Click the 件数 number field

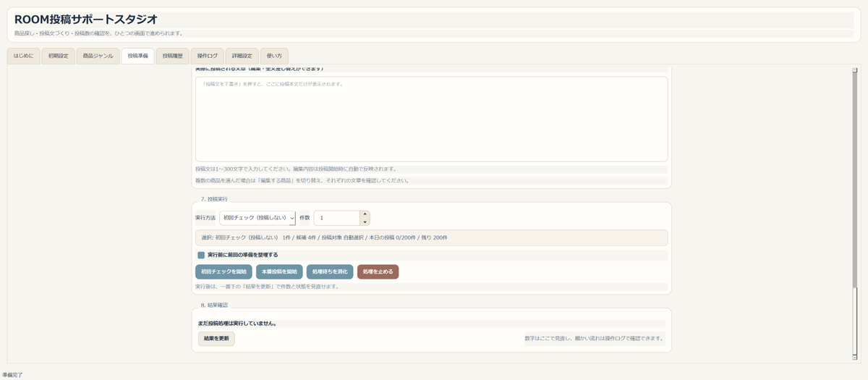coord(336,218)
